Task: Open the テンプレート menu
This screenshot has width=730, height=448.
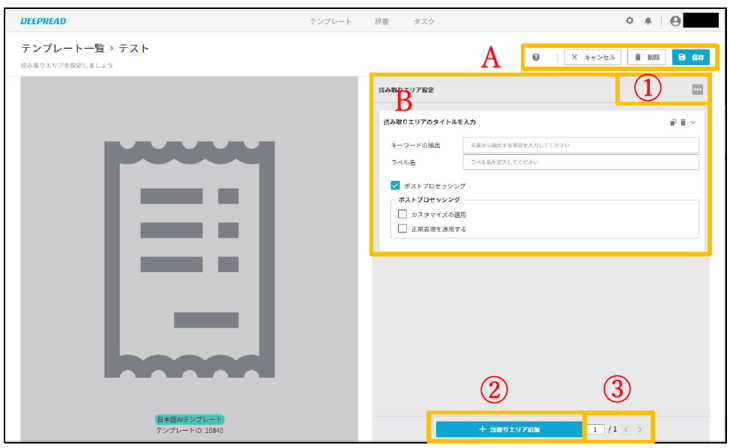Action: pos(330,21)
